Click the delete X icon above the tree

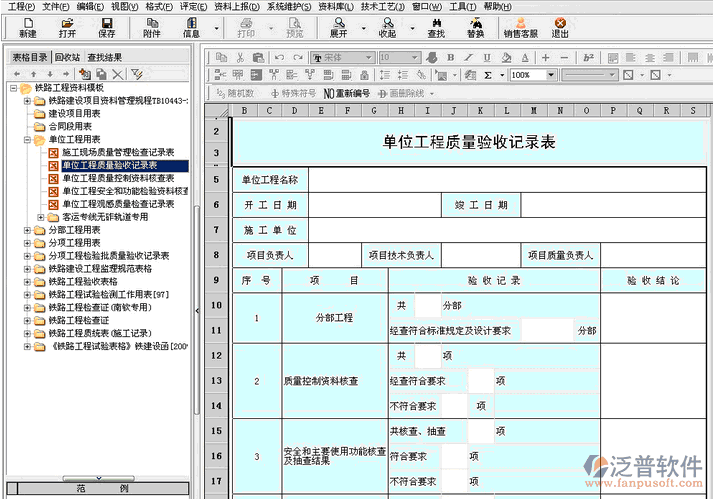tap(118, 74)
